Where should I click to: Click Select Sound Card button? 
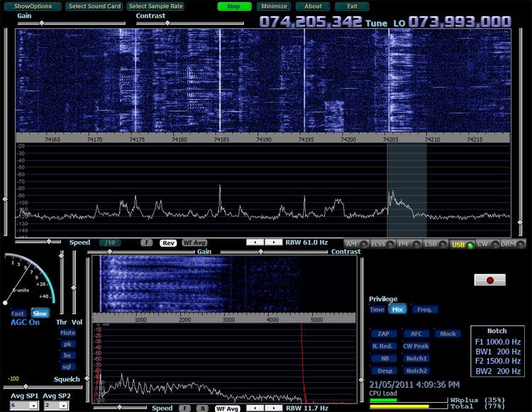[x=94, y=6]
